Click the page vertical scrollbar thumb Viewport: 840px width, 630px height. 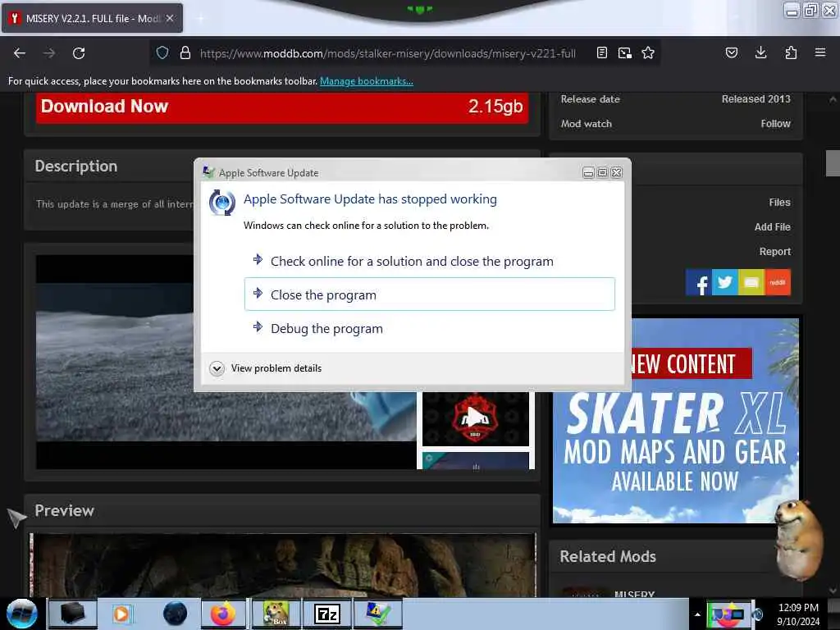tap(833, 163)
